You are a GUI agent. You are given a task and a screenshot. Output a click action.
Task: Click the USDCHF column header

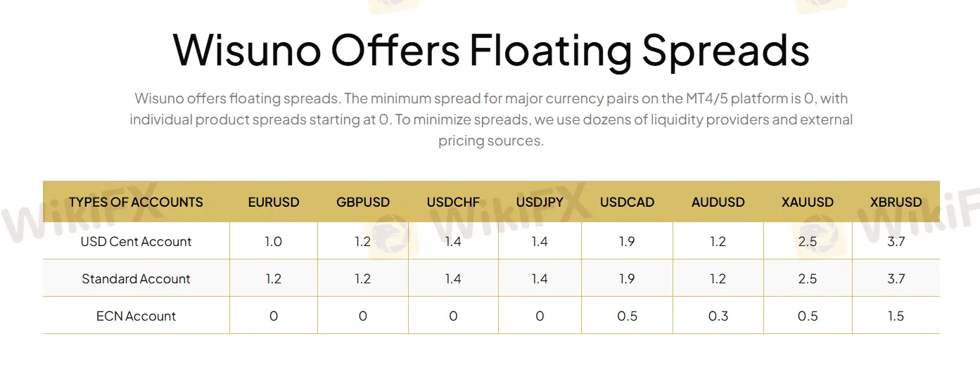[x=453, y=202]
